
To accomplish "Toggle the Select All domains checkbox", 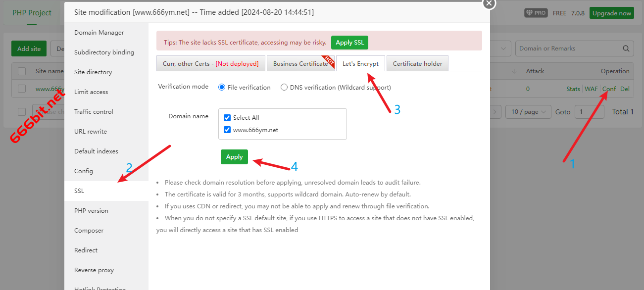I will click(227, 118).
